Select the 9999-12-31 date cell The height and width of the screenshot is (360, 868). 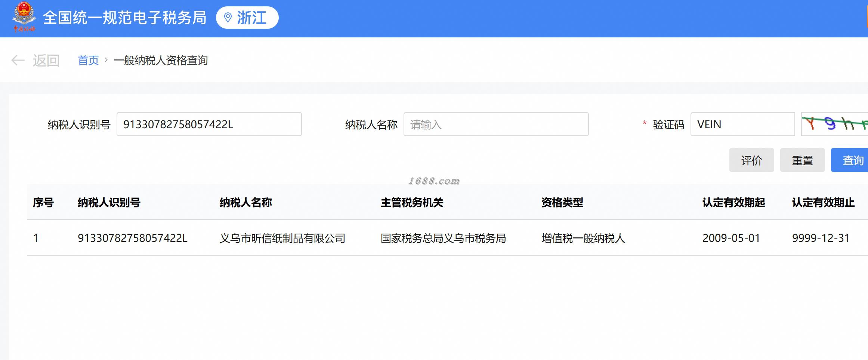821,238
